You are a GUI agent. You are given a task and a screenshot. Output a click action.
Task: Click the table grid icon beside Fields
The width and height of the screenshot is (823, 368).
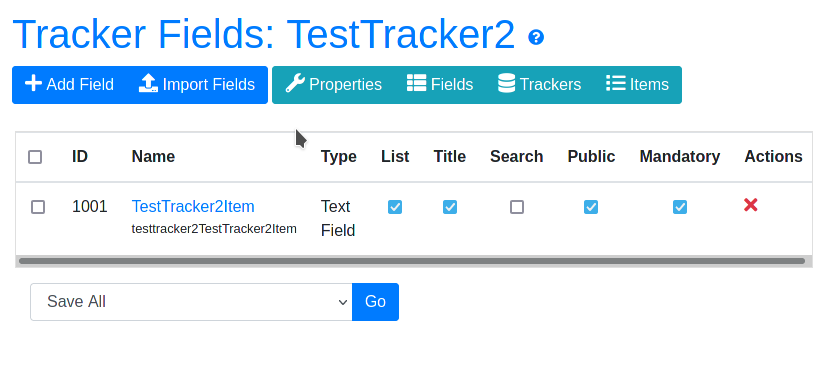point(416,83)
